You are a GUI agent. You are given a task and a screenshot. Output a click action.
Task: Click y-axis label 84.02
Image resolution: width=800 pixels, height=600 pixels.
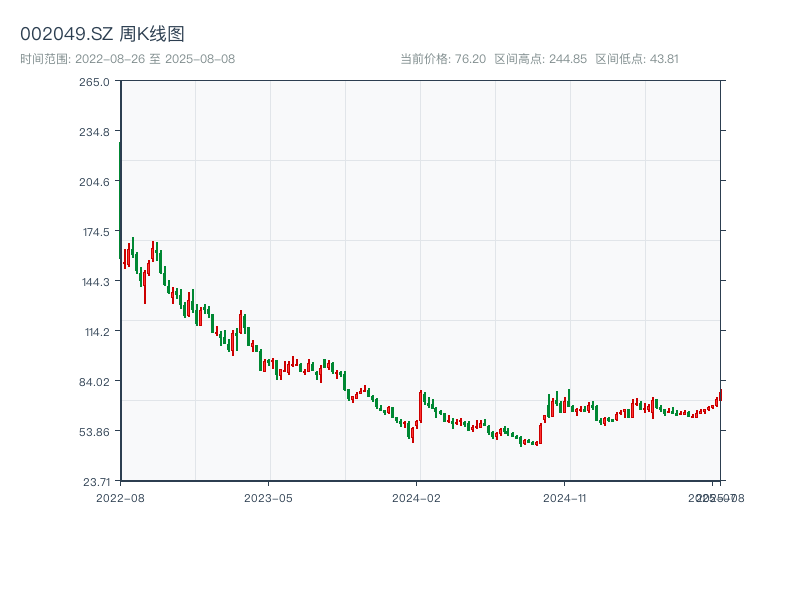pos(94,382)
